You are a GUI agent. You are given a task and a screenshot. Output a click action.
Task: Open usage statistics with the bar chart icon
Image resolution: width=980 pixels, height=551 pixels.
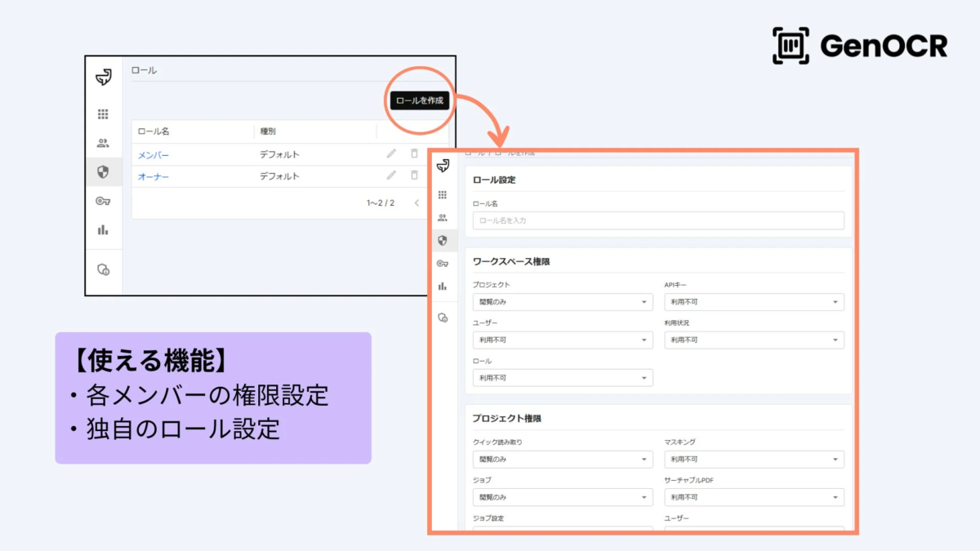coord(104,229)
